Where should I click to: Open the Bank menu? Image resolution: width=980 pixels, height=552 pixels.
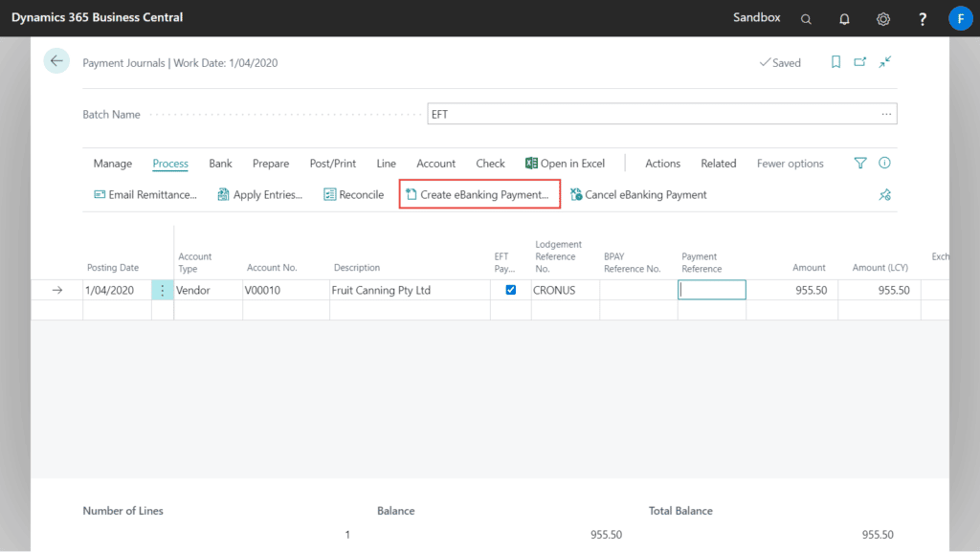[x=220, y=163]
